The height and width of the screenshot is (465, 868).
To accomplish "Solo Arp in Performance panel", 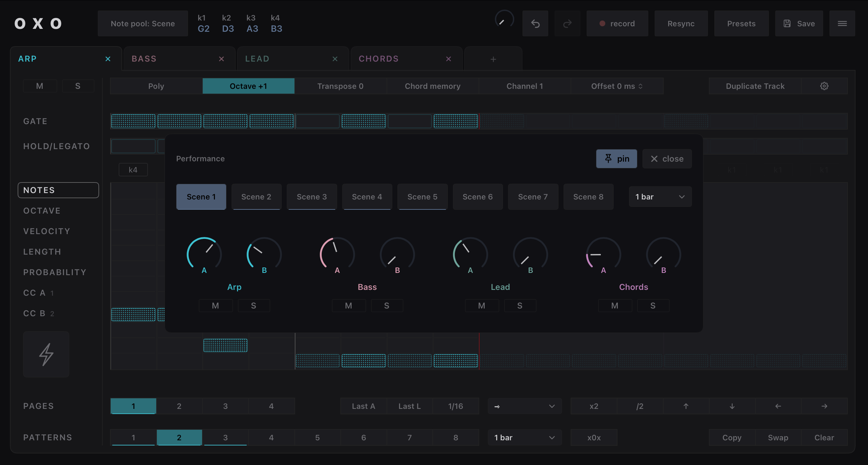I will point(254,306).
